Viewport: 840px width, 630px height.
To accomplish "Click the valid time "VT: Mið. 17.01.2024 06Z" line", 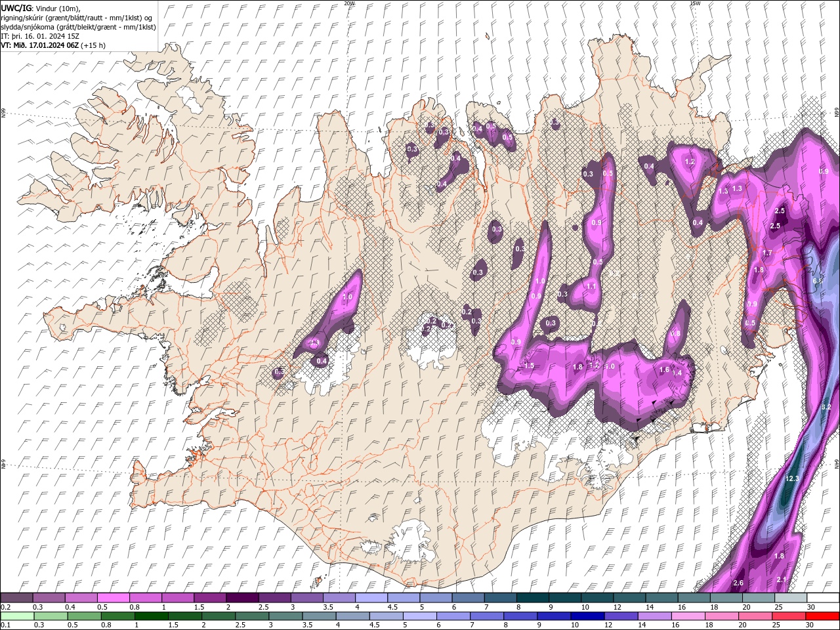I will 40,45.
